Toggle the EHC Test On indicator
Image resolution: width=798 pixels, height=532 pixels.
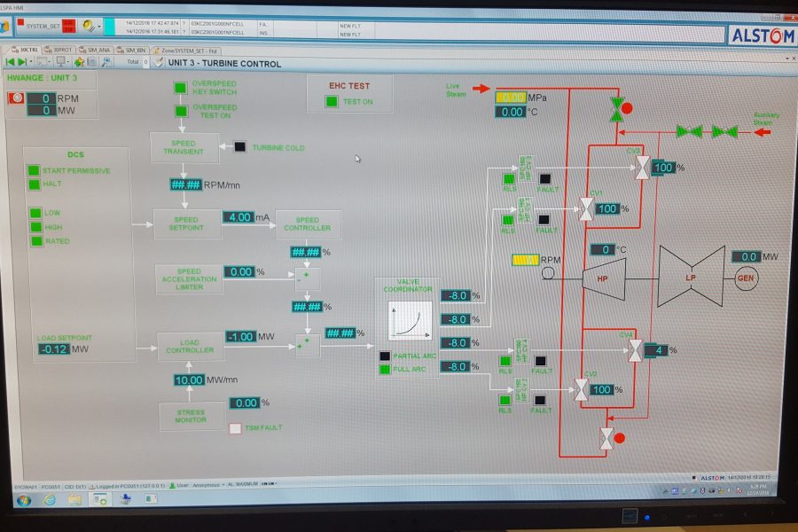point(332,101)
